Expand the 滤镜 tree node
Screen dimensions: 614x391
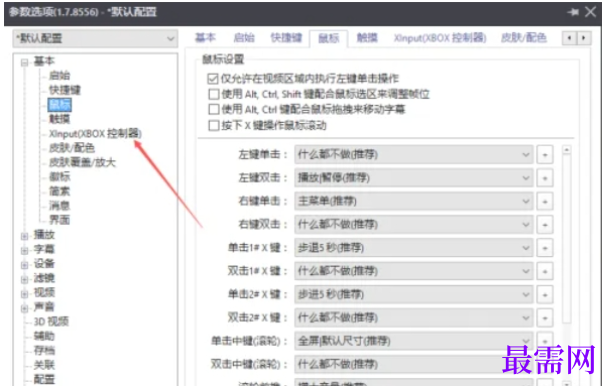pyautogui.click(x=25, y=279)
